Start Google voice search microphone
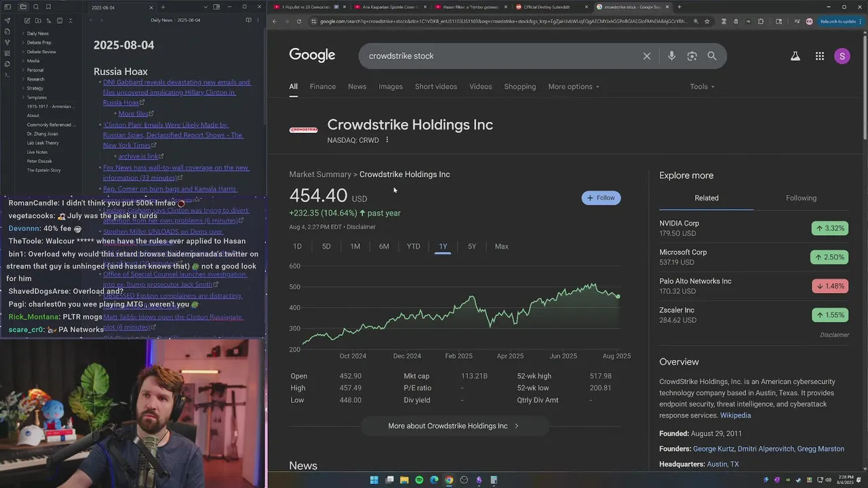The width and height of the screenshot is (868, 488). 671,56
